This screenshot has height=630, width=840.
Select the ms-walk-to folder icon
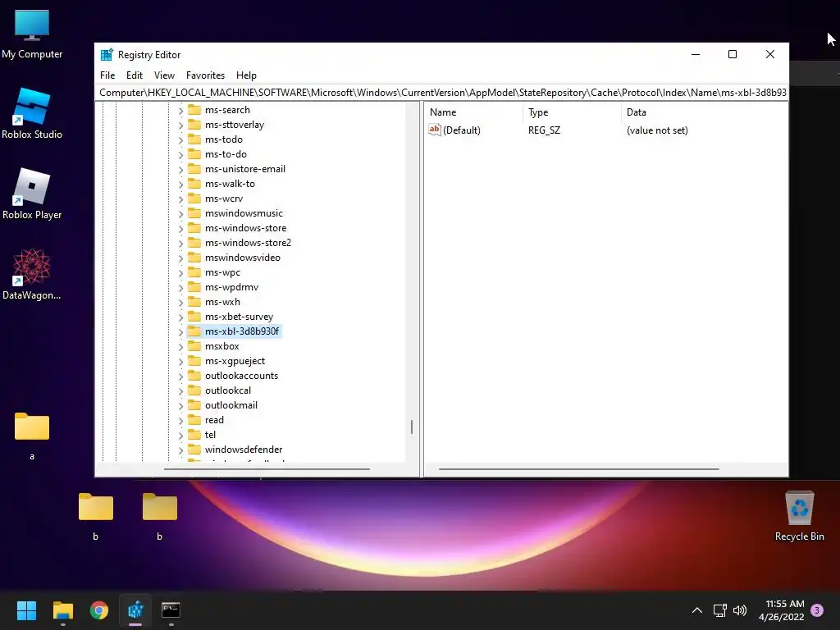[194, 184]
